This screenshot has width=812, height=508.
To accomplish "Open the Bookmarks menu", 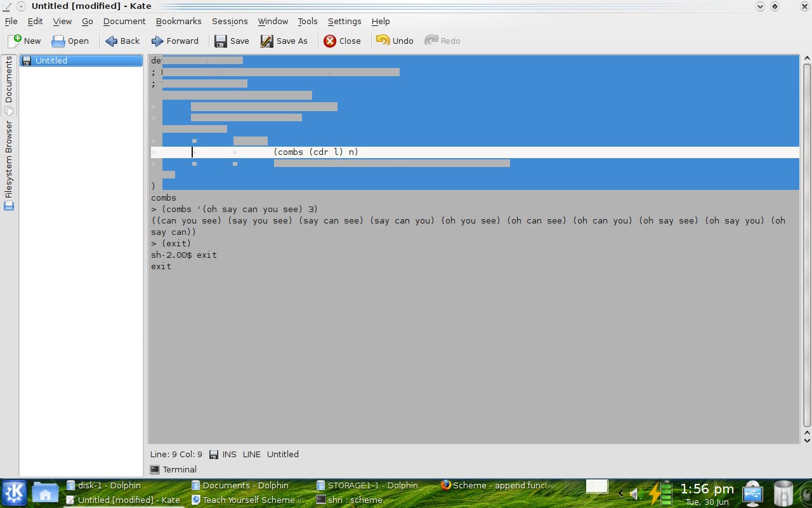I will click(x=178, y=21).
